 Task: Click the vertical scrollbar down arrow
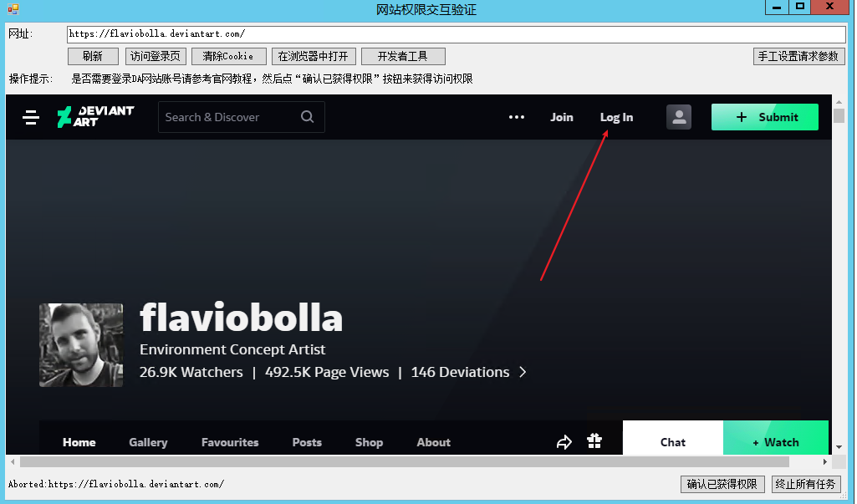(x=839, y=447)
